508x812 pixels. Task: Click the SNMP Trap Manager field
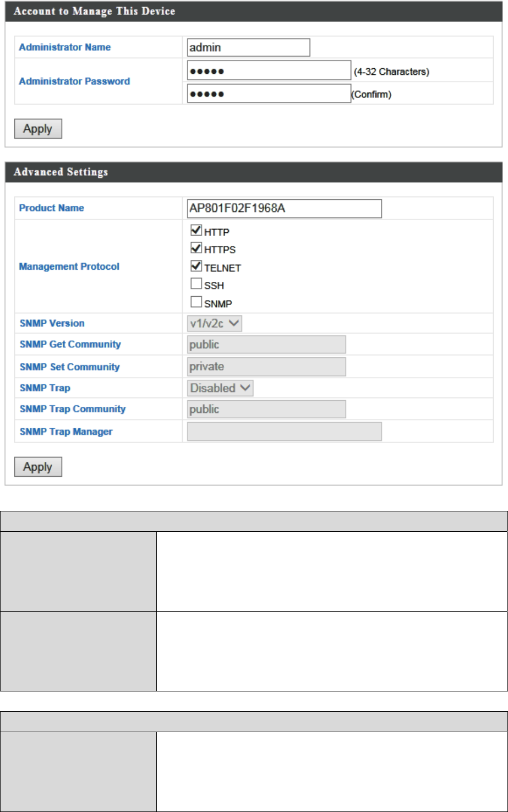pyautogui.click(x=284, y=432)
